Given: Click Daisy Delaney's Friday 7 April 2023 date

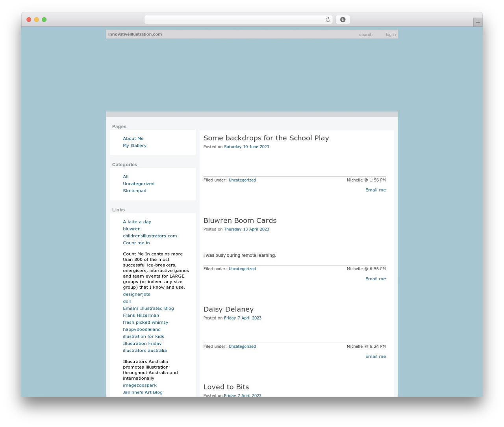Looking at the screenshot, I should coord(243,318).
